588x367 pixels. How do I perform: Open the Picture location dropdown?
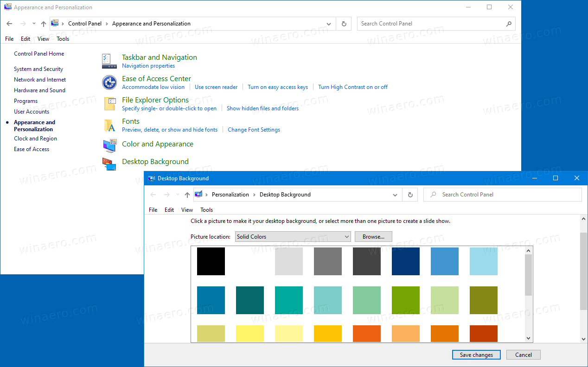click(293, 237)
